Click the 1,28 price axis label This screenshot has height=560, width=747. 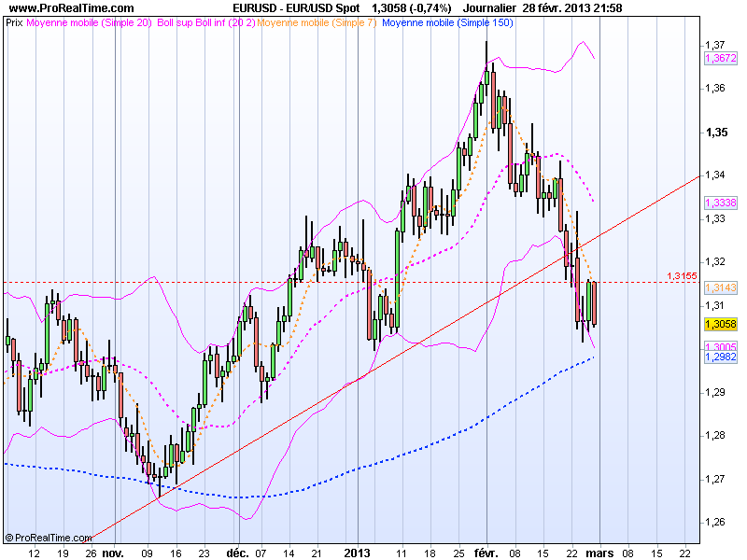click(715, 435)
